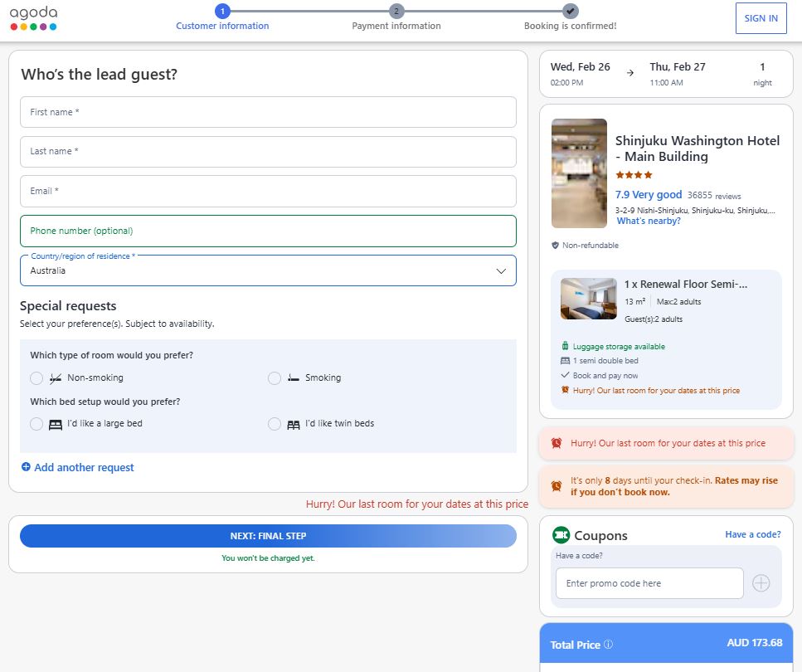Click the non-refundable shield icon
The height and width of the screenshot is (672, 802).
coord(555,246)
